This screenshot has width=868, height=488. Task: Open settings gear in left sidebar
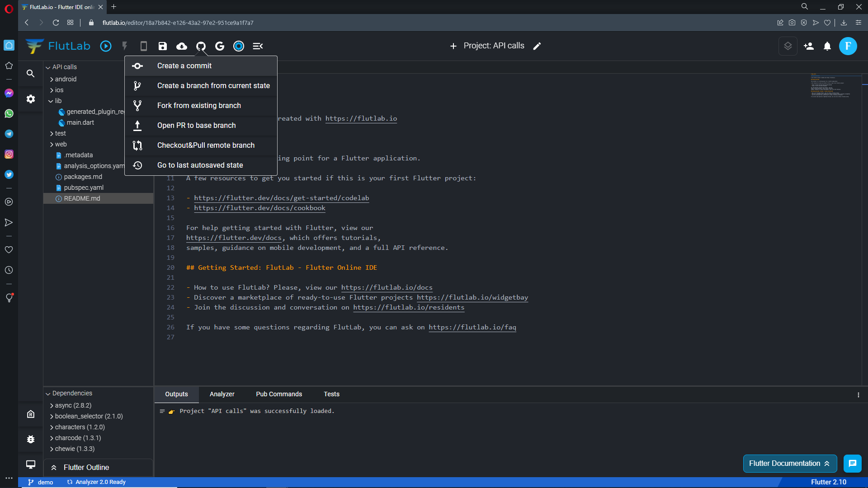(31, 99)
